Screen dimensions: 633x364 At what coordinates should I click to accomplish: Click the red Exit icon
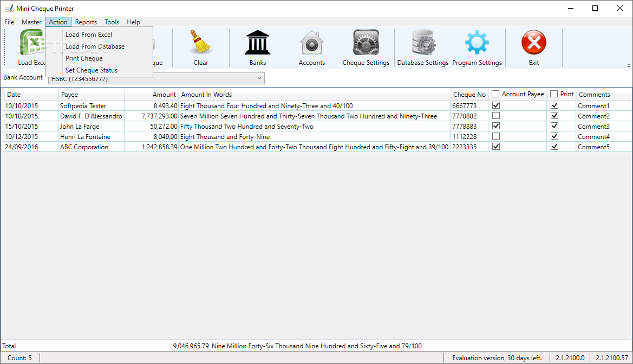tap(534, 42)
